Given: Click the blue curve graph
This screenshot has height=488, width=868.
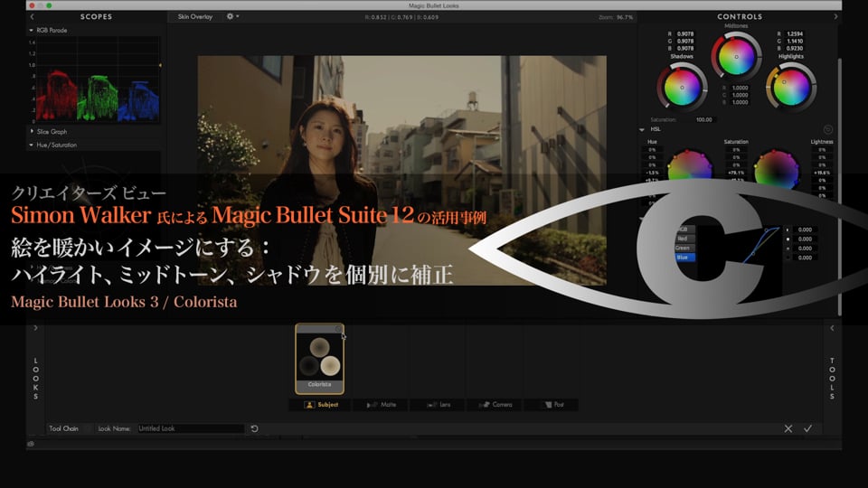Looking at the screenshot, I should [761, 244].
